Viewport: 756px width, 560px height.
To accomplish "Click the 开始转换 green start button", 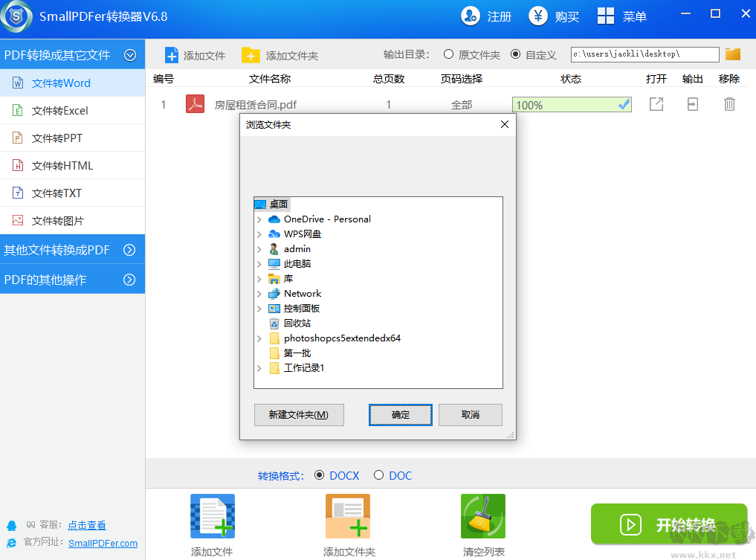I will pyautogui.click(x=669, y=524).
